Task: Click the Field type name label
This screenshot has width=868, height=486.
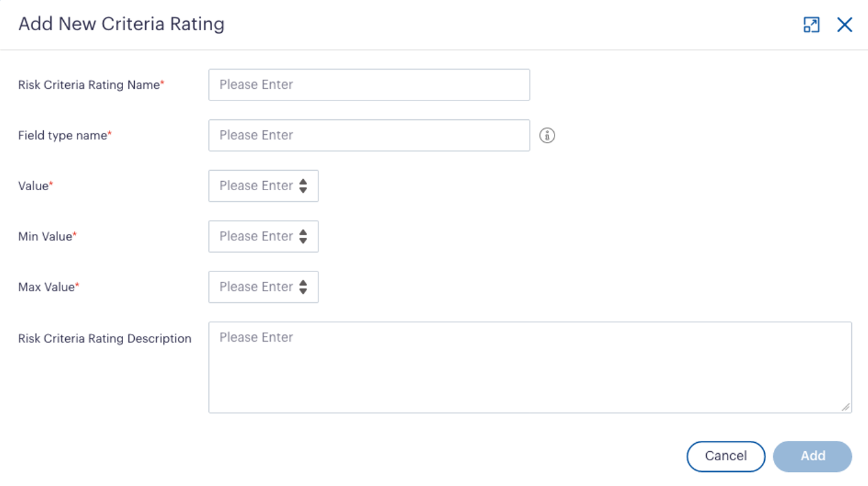Action: tap(63, 135)
